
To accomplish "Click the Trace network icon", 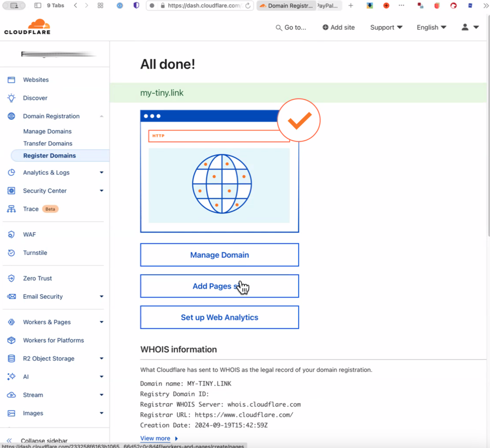I will pyautogui.click(x=11, y=209).
